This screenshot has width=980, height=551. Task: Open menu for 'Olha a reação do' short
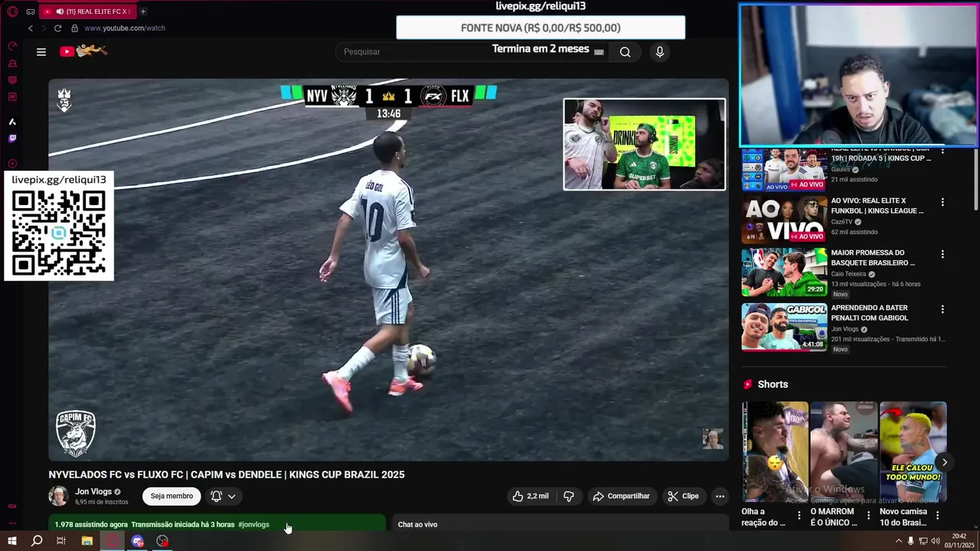pos(799,516)
